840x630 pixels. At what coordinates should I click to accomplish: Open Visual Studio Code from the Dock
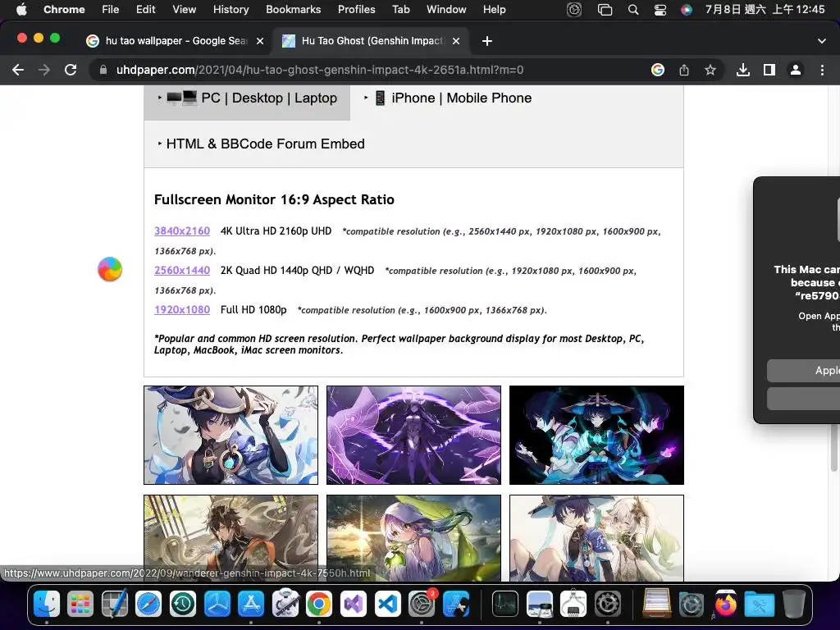click(388, 604)
